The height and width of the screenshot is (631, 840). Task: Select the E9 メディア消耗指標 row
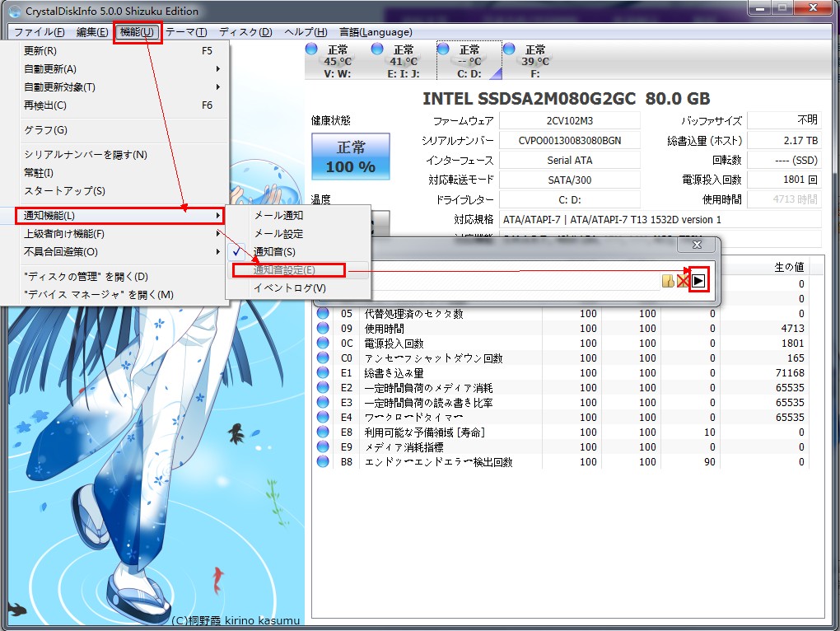[x=561, y=447]
